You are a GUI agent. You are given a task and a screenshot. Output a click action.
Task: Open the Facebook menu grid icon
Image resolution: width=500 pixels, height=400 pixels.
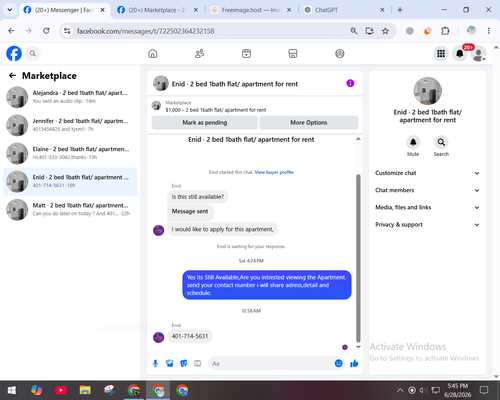pyautogui.click(x=441, y=53)
